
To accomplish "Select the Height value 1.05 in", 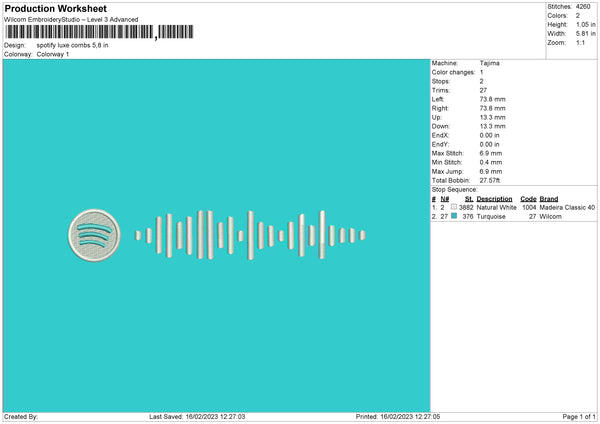I will click(x=586, y=24).
